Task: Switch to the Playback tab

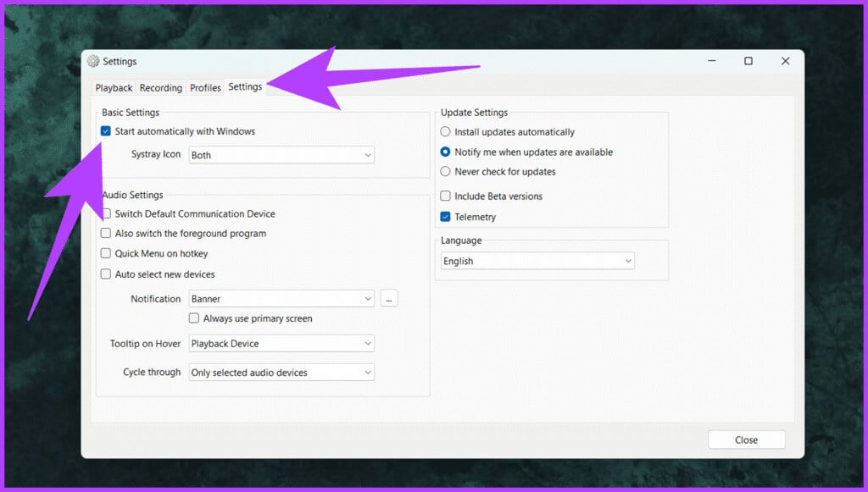Action: (114, 88)
